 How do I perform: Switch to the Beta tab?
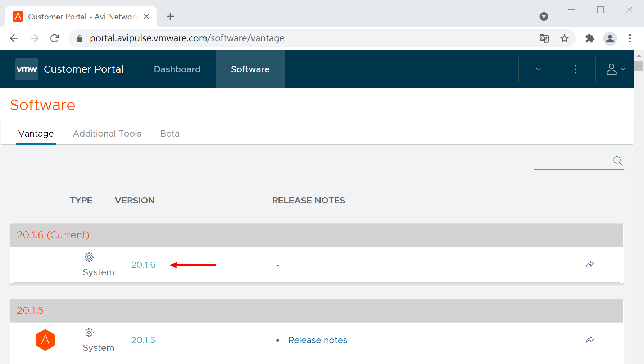170,134
